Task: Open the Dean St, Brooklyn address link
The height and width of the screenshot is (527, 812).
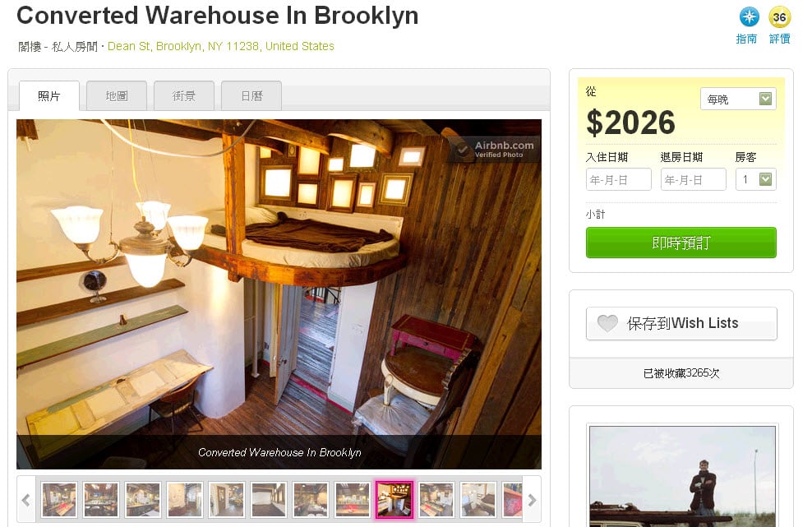Action: [x=220, y=46]
